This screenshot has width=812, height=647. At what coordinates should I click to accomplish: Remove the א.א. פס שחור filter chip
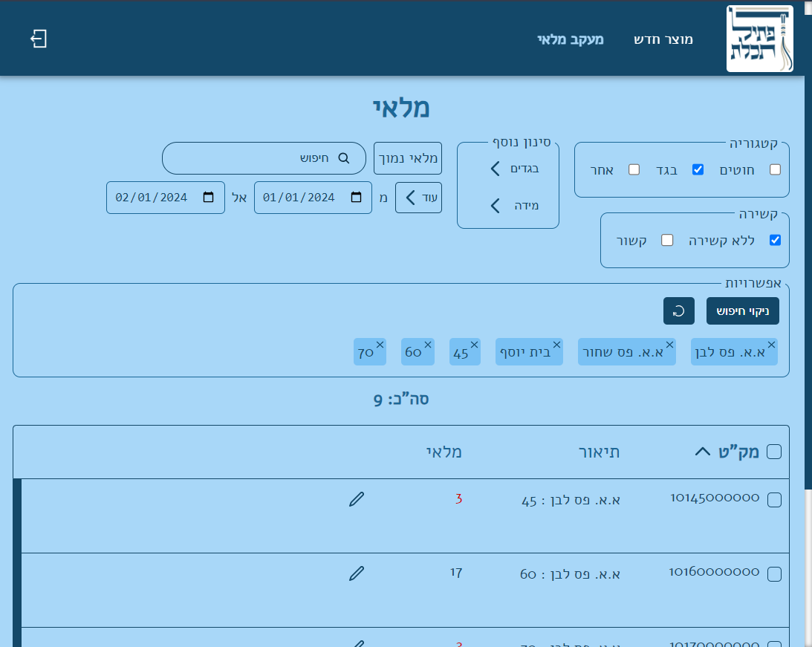669,345
